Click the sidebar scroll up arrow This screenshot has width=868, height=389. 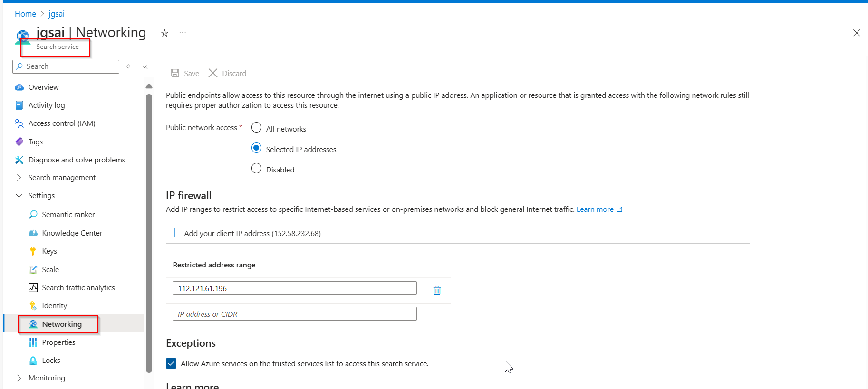point(149,86)
